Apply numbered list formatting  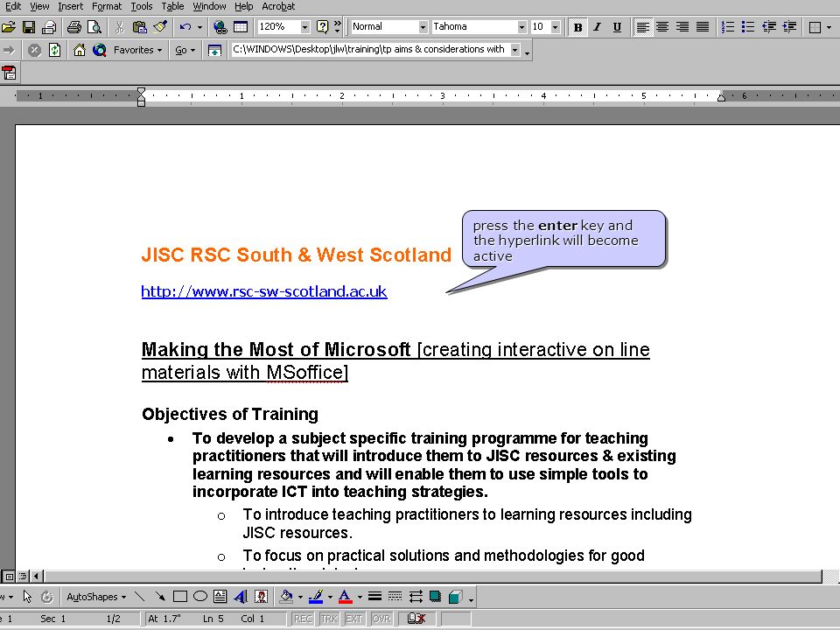(727, 27)
